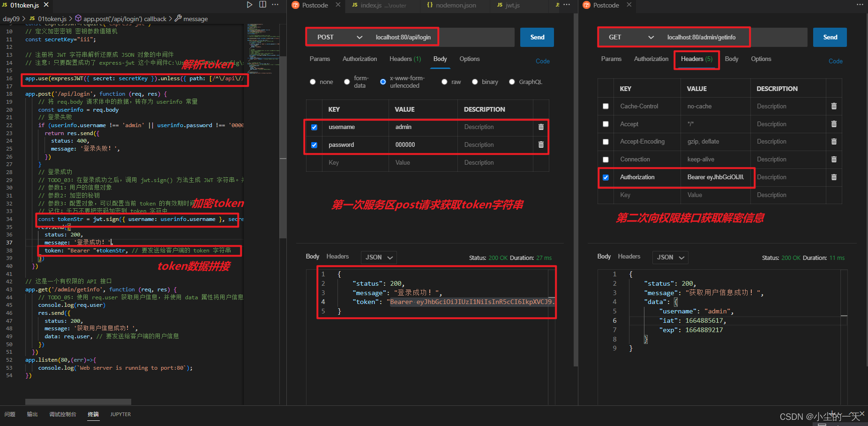Select the raw body format radio button
The width and height of the screenshot is (868, 426).
(x=444, y=82)
